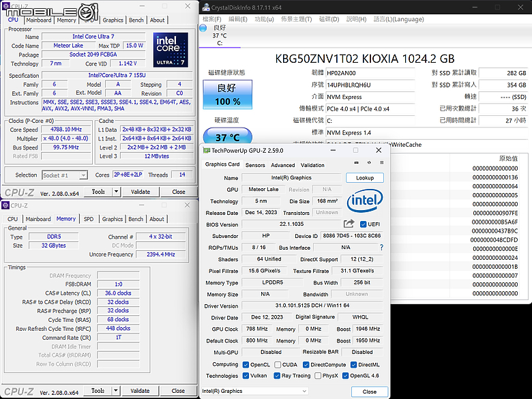
Task: Switch to the Advanced tab in GPU-Z
Action: pos(282,165)
